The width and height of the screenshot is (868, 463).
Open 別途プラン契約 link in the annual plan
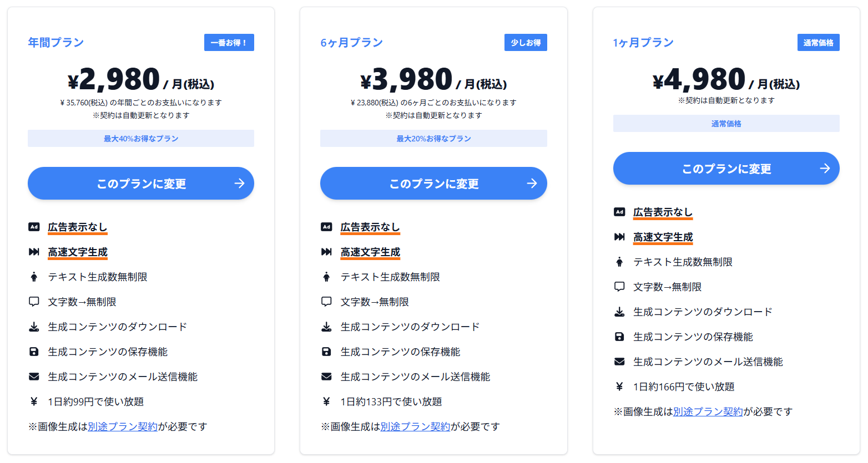click(x=123, y=426)
